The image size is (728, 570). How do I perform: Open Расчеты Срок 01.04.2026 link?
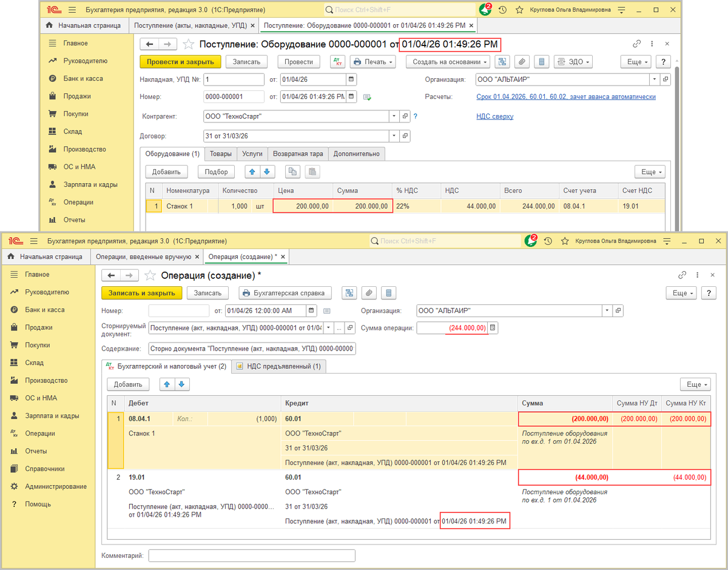pos(566,97)
